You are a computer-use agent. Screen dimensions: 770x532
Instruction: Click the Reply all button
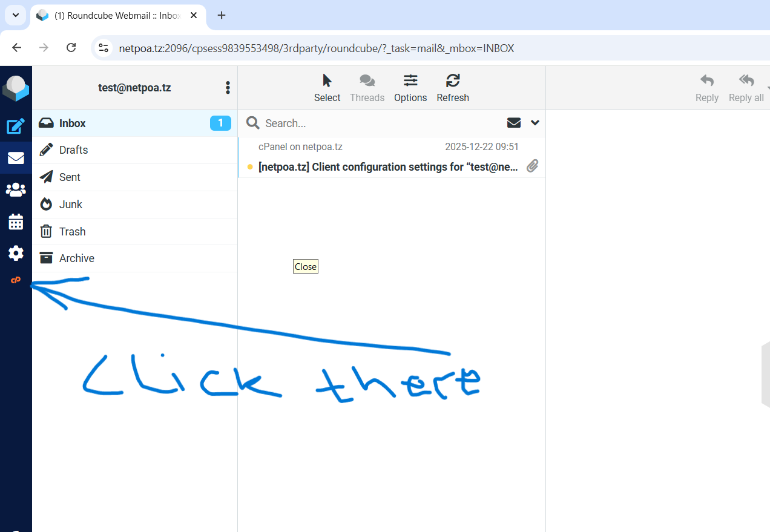[x=746, y=88]
